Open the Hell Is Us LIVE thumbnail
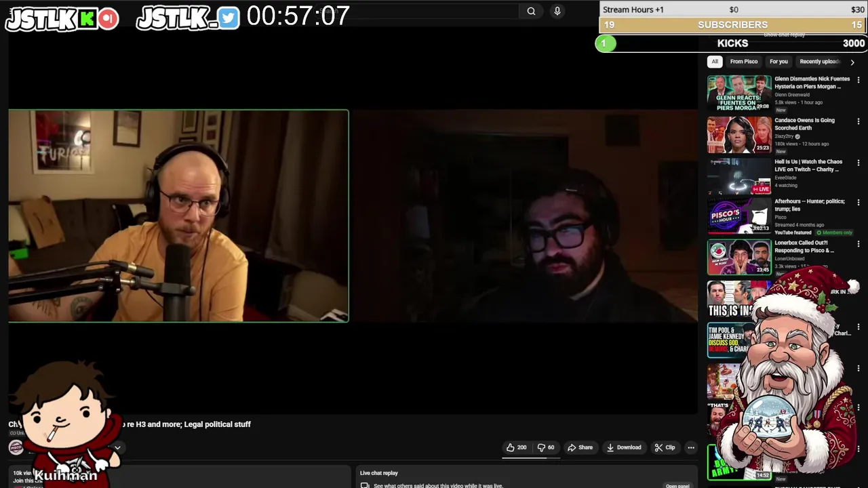 click(739, 176)
